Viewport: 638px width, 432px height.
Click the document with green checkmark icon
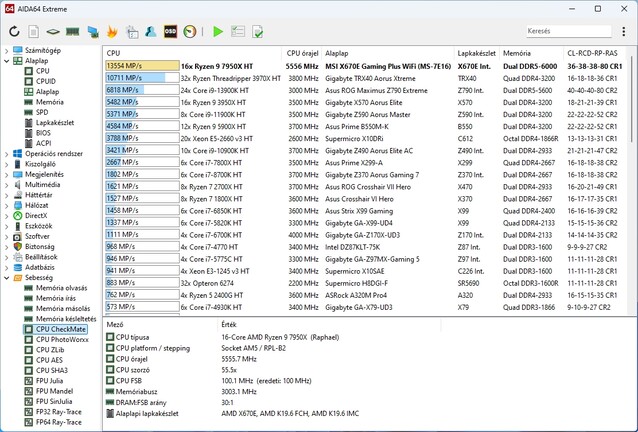(x=257, y=31)
